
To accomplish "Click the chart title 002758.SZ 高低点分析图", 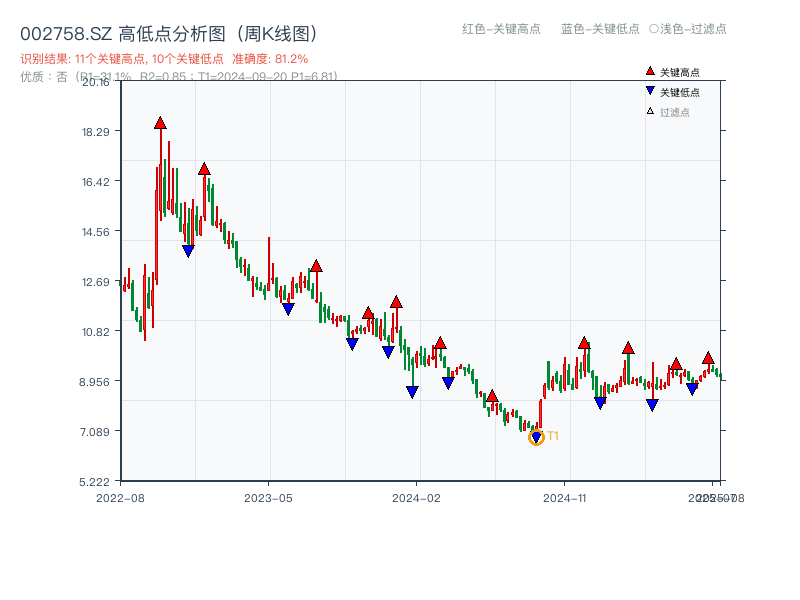I will click(170, 31).
